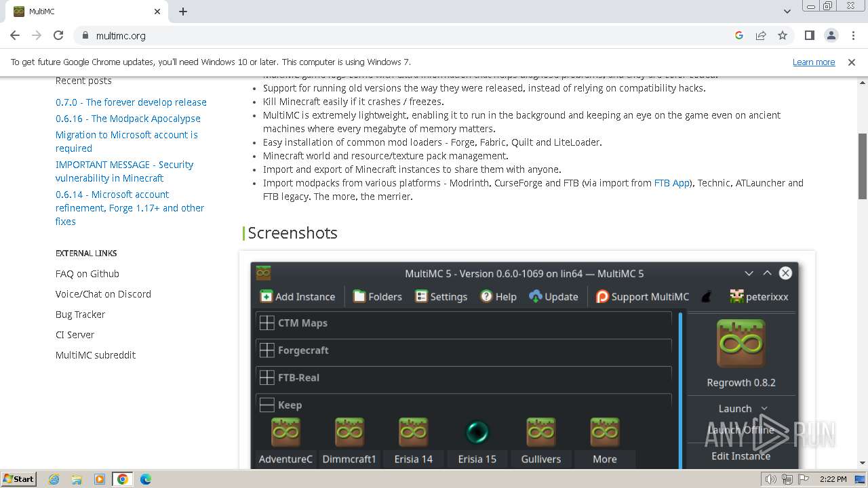Screen dimensions: 868x488
Task: Dismiss the Chrome updates notification bar
Action: click(x=852, y=62)
